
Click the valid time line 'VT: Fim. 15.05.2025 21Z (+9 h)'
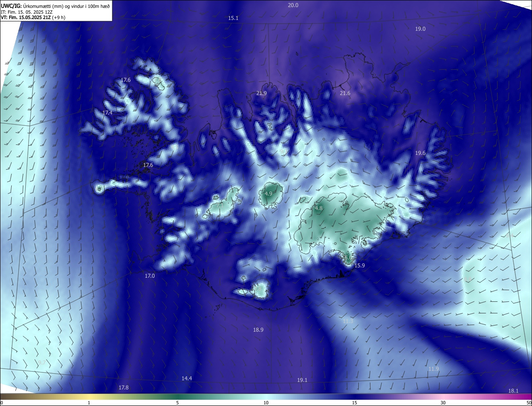pos(33,17)
